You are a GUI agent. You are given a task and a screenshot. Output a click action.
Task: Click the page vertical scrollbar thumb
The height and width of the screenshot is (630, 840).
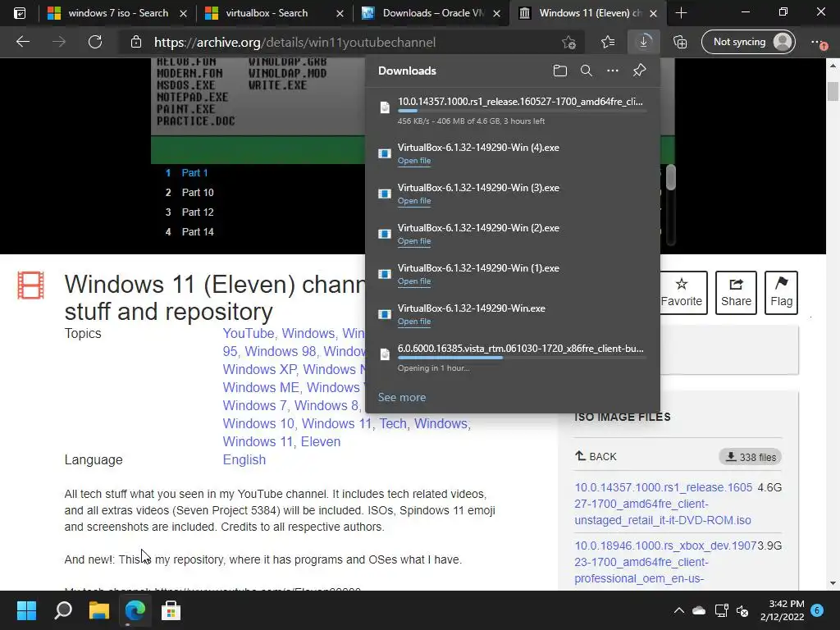point(833,91)
